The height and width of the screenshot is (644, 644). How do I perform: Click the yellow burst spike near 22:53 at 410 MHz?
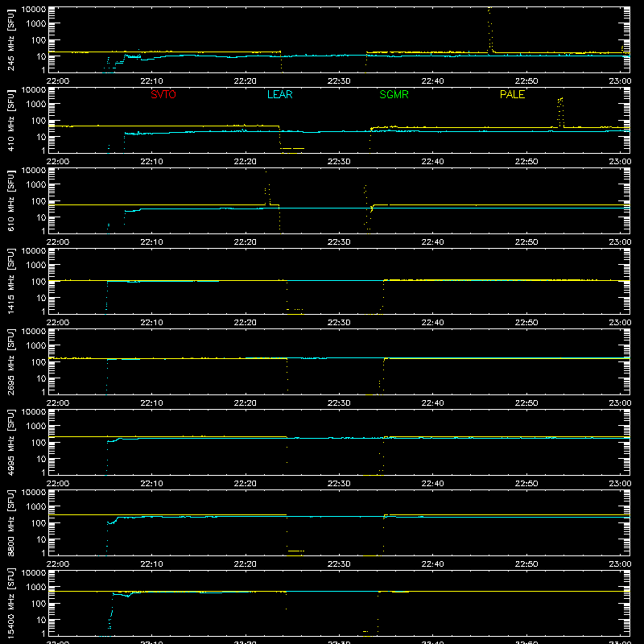point(560,112)
